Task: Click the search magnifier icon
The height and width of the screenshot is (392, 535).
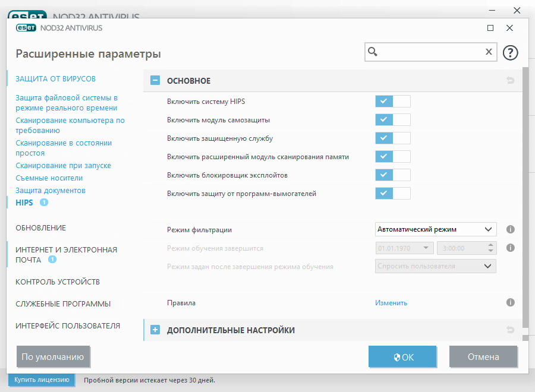Action: tap(373, 52)
